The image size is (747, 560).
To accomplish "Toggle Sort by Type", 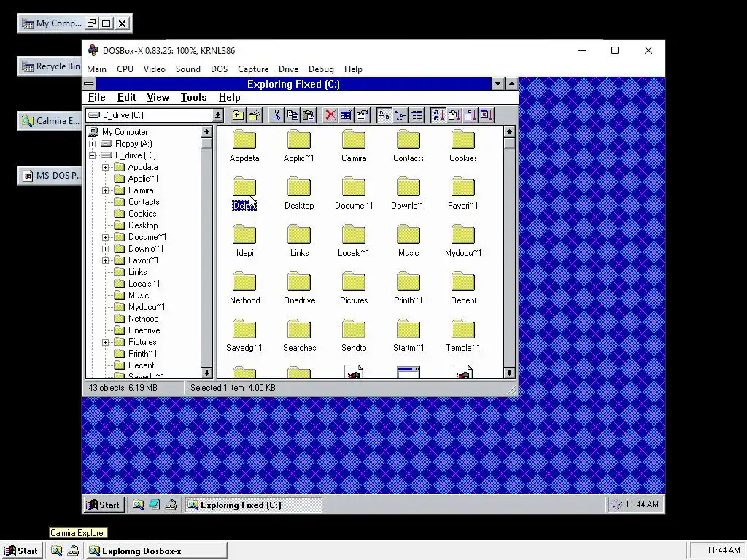I will (454, 115).
